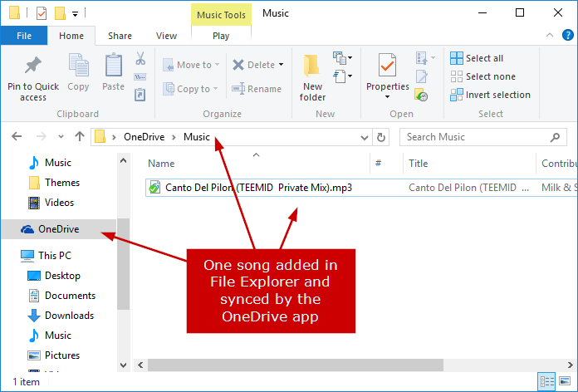Open the Properties ribbon icon

387,66
